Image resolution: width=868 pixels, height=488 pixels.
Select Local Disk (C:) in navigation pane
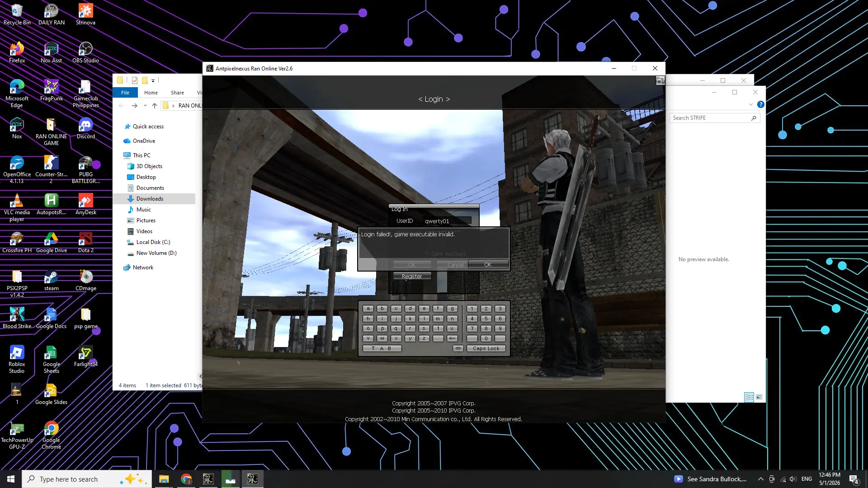pyautogui.click(x=153, y=242)
